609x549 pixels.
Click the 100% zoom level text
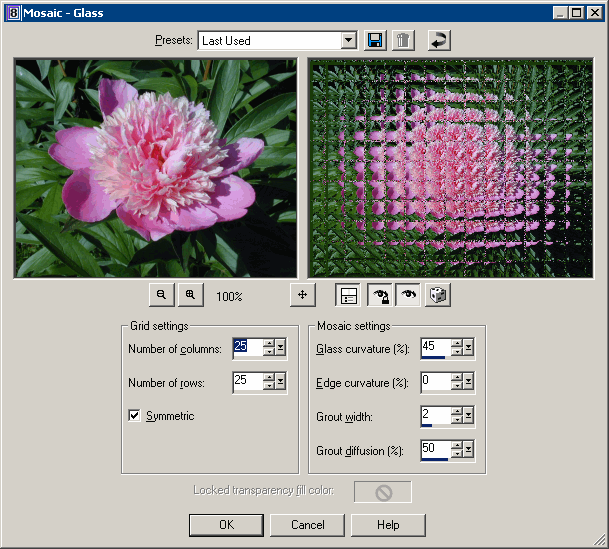tap(229, 297)
